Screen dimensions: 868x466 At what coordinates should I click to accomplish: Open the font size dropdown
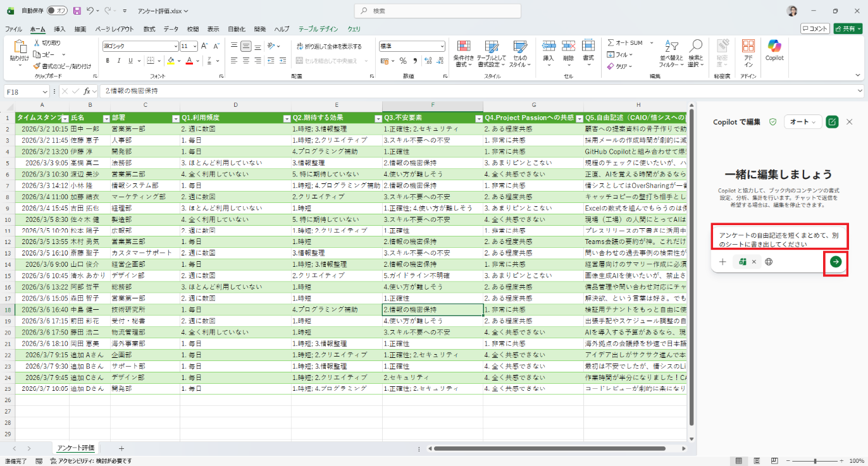tap(194, 46)
